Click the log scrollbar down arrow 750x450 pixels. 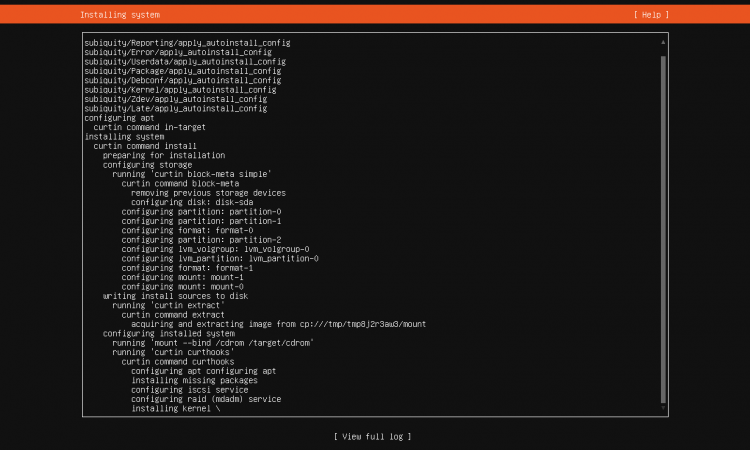[x=663, y=408]
